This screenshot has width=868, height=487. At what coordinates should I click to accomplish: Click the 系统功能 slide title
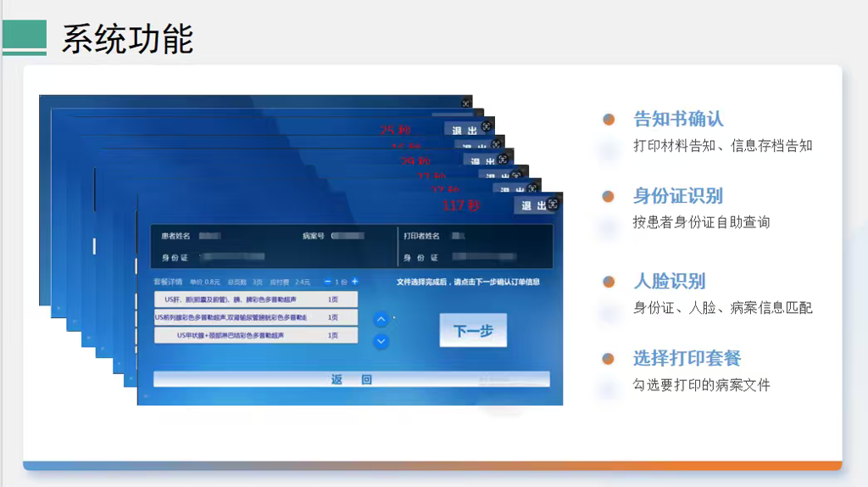[127, 38]
